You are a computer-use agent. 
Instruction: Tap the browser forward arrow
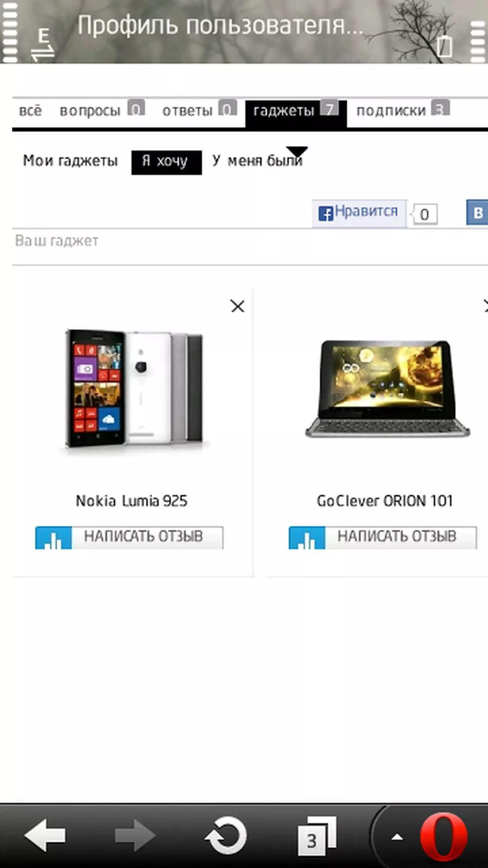click(x=135, y=836)
